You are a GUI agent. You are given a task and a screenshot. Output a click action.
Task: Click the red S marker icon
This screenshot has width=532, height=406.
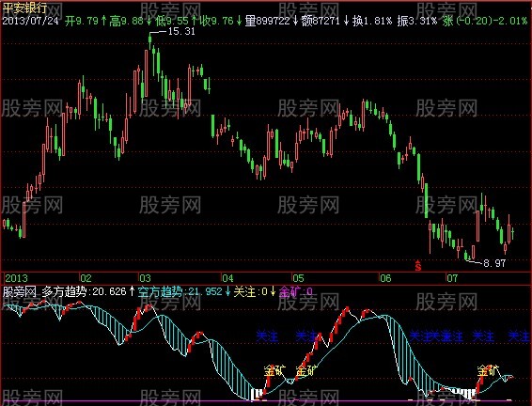[418, 265]
